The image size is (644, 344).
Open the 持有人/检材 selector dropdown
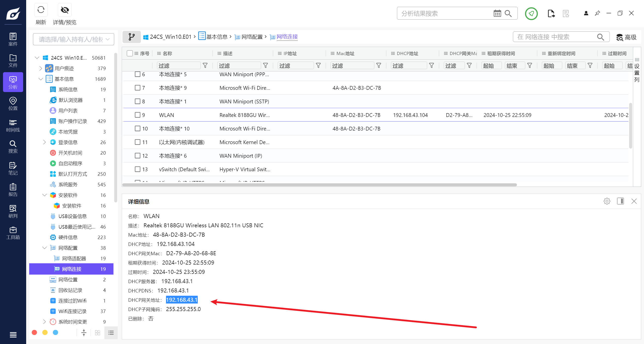(73, 39)
